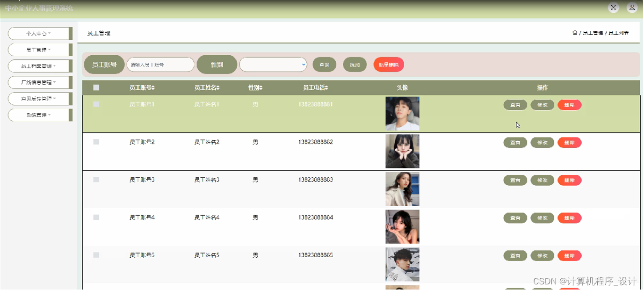
Task: Click the 性别 label pill in search bar
Action: 217,65
